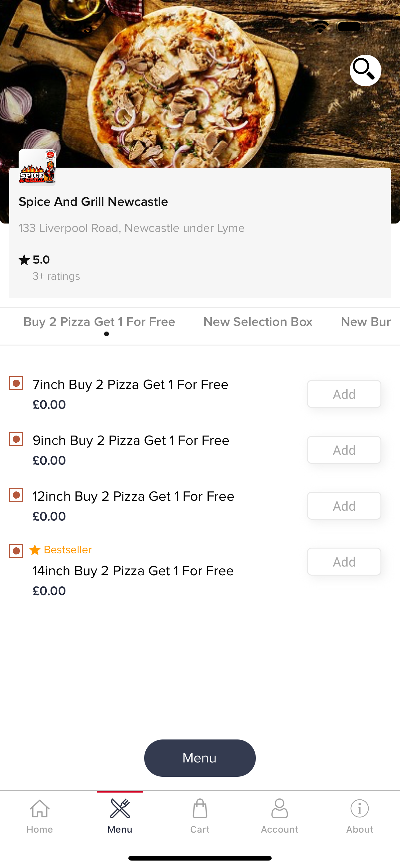Image resolution: width=400 pixels, height=868 pixels.
Task: Tap the orange Bestseller star
Action: pyautogui.click(x=35, y=550)
